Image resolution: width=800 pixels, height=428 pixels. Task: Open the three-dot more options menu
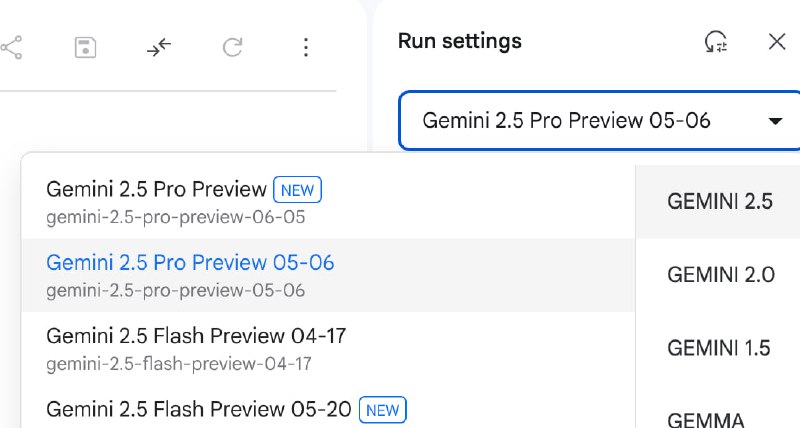[306, 47]
